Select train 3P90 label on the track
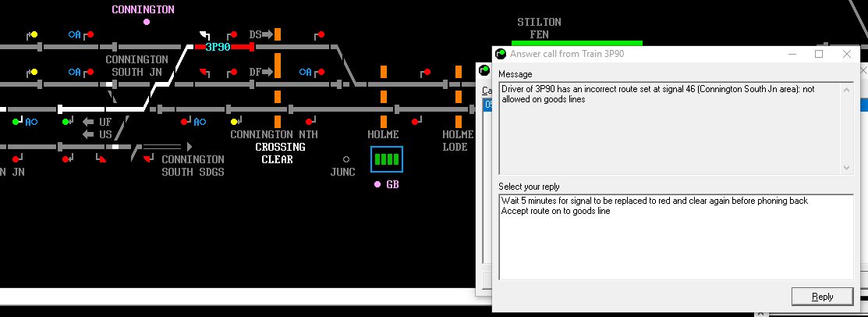Image resolution: width=868 pixels, height=317 pixels. (x=218, y=47)
